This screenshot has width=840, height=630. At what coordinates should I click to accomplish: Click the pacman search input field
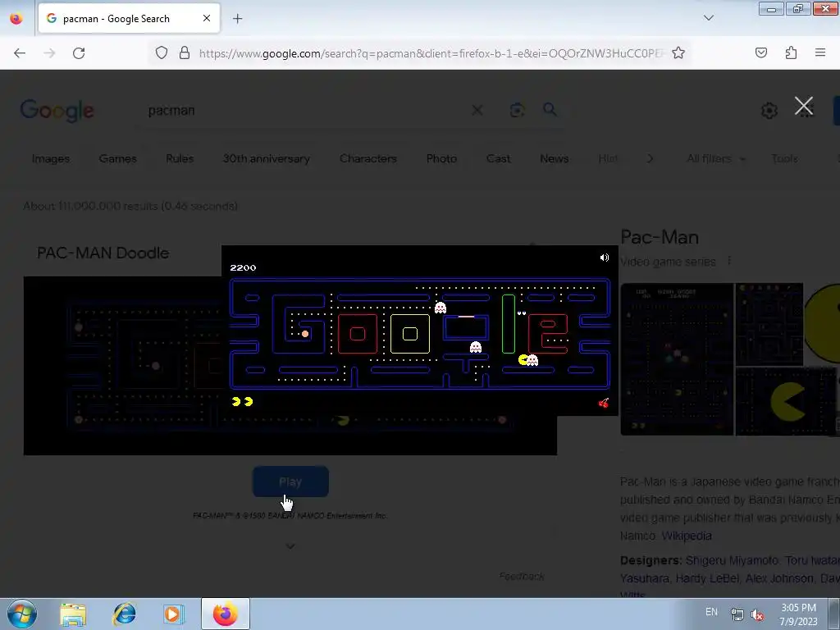(300, 111)
